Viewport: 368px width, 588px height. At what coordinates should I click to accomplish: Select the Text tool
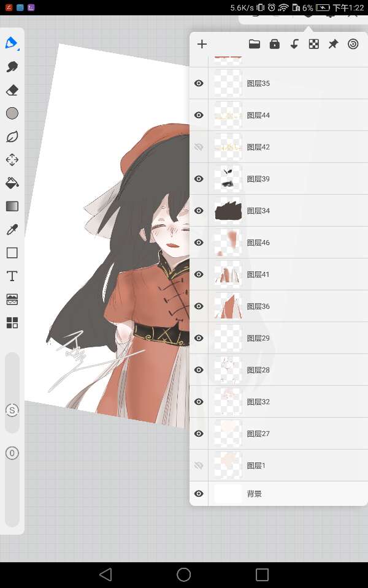pyautogui.click(x=12, y=276)
